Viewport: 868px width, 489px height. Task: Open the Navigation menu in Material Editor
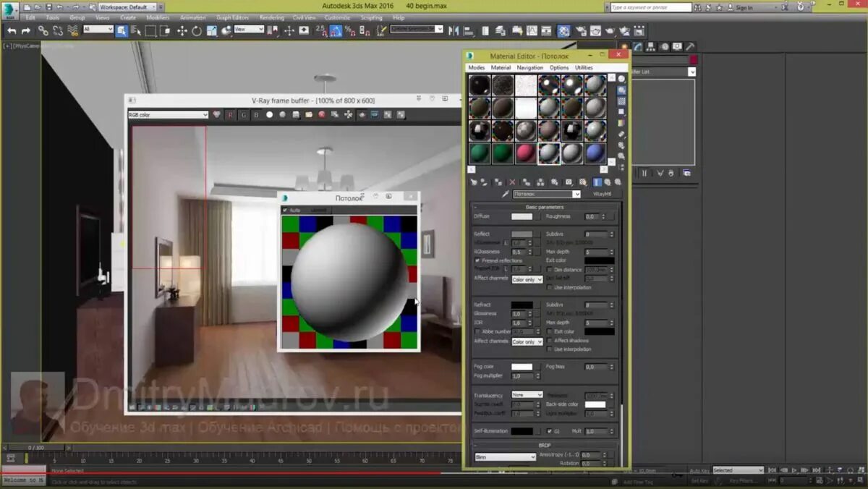click(x=530, y=67)
